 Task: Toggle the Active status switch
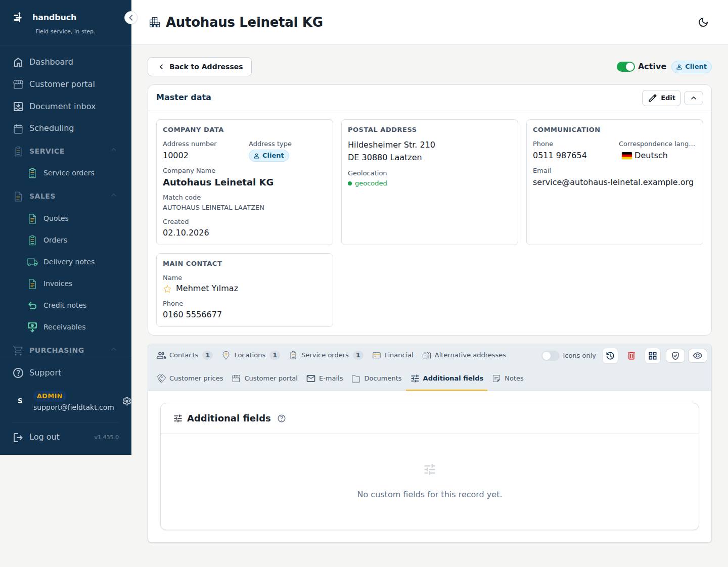(x=625, y=67)
